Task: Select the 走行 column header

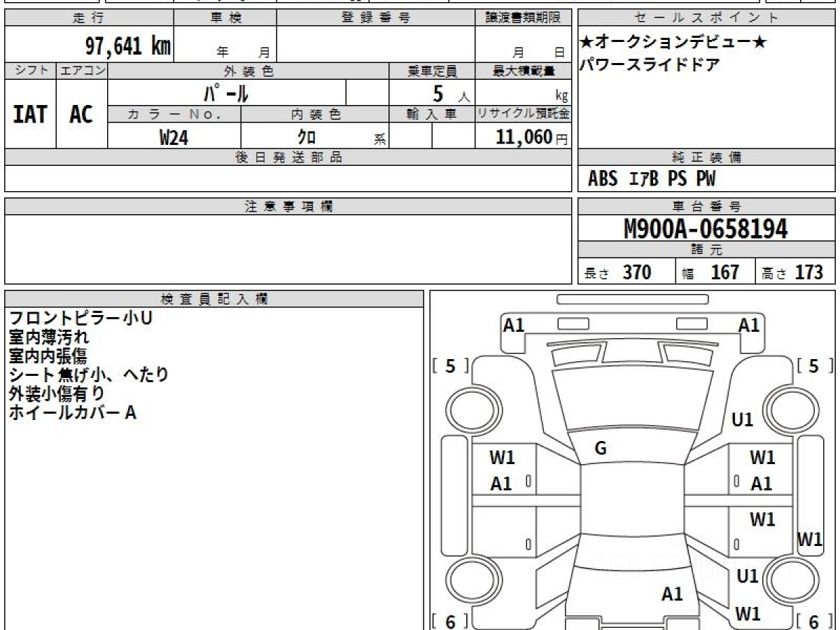Action: click(89, 18)
